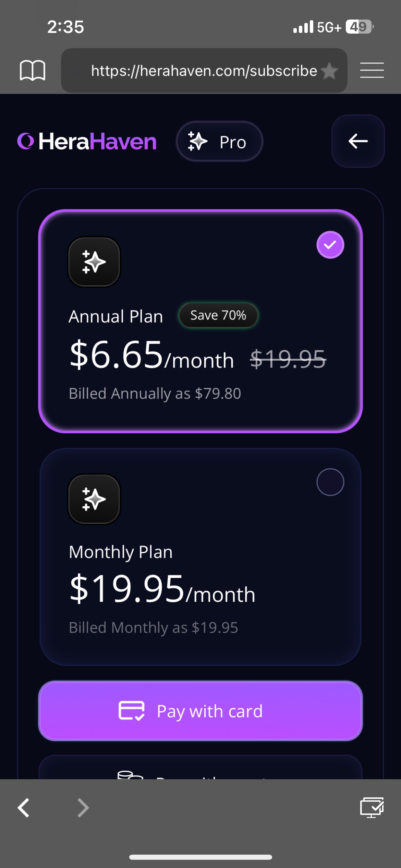The width and height of the screenshot is (401, 868).
Task: Tap the Pro badge with sparkle icon
Action: [219, 141]
